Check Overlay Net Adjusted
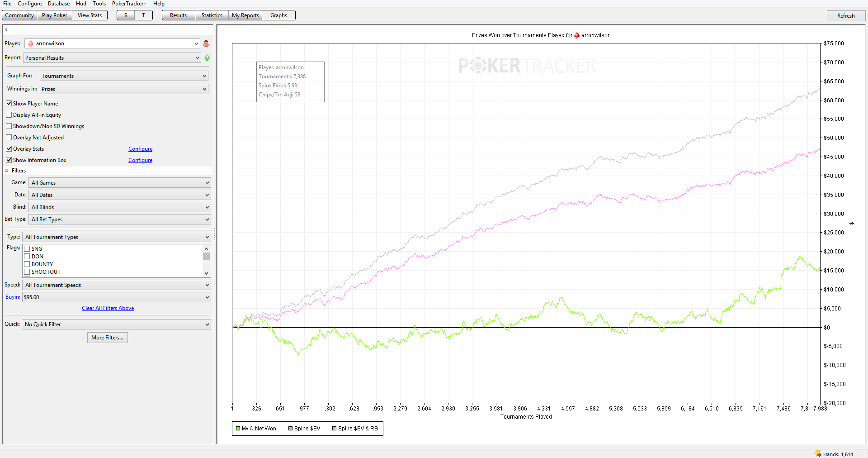Viewport: 868px width, 458px height. tap(9, 138)
